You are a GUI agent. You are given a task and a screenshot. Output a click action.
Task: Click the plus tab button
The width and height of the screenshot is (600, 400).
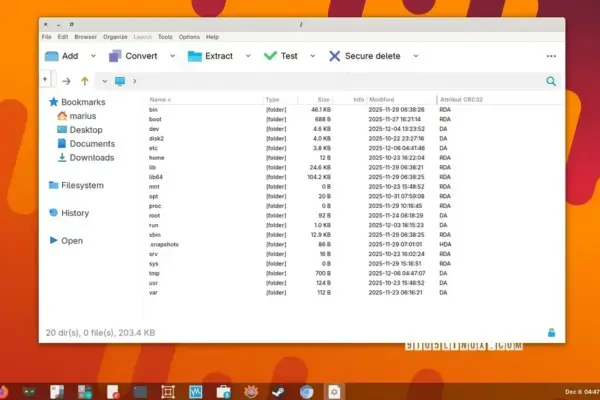coord(45,80)
